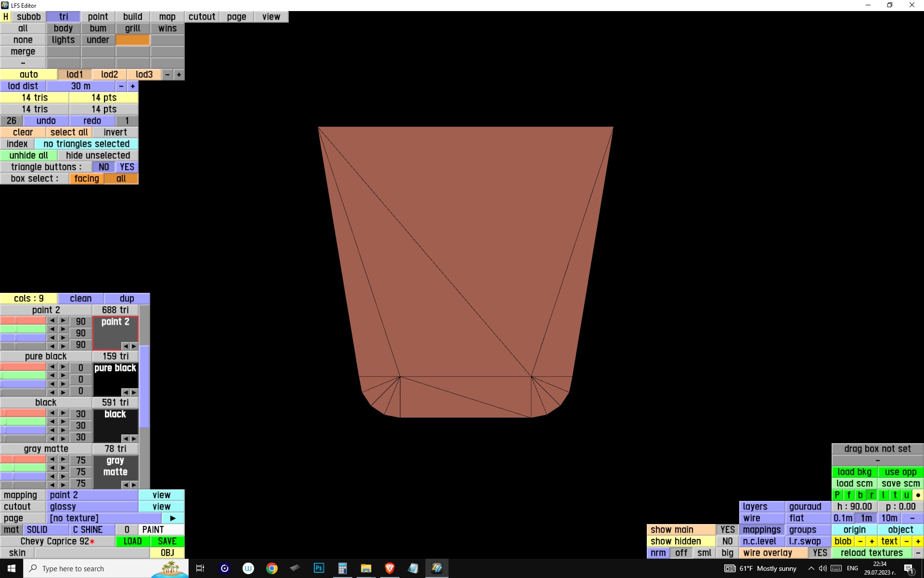Click the H button in top-left corner
924x578 pixels.
pyautogui.click(x=6, y=17)
